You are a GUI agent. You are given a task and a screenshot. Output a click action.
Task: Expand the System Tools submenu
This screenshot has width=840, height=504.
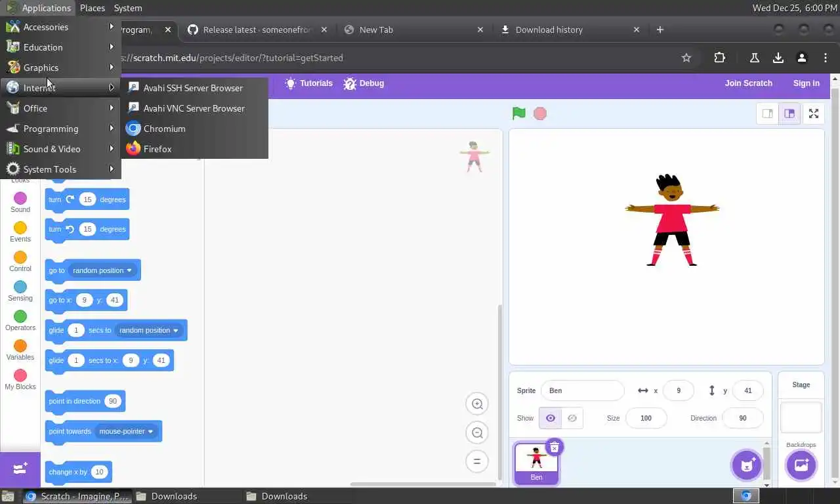(x=60, y=169)
